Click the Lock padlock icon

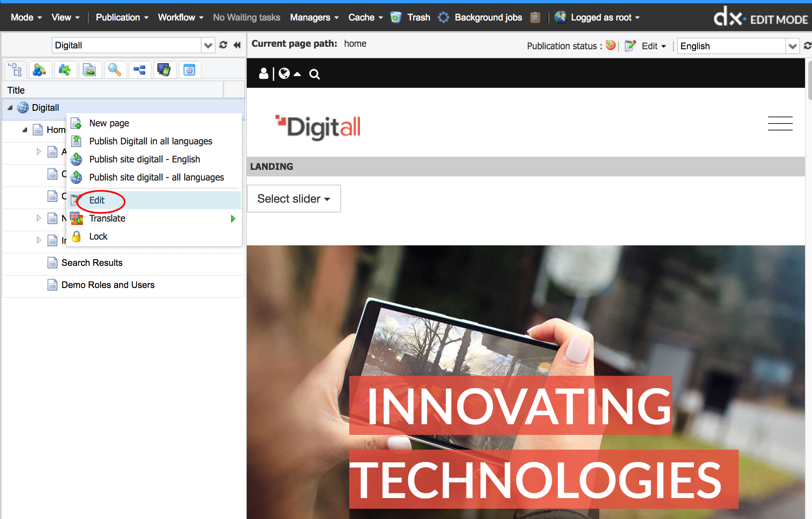tap(76, 236)
